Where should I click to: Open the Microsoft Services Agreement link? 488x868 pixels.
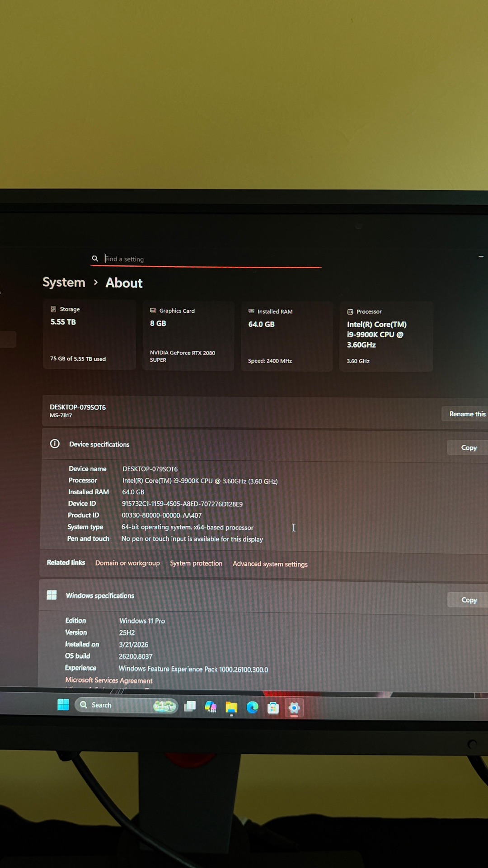pyautogui.click(x=109, y=680)
